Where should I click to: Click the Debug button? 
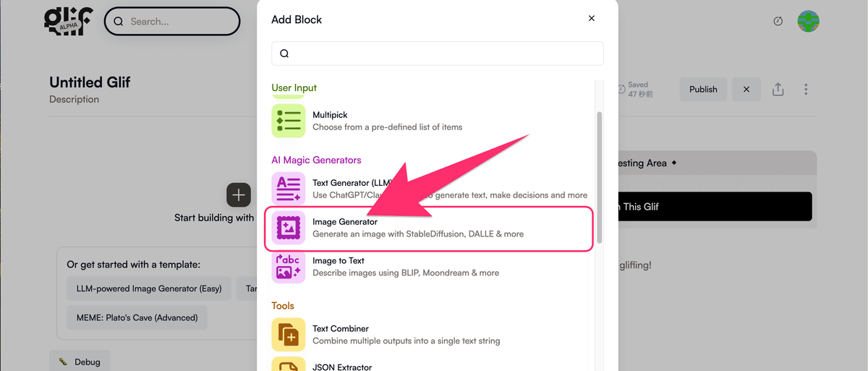[x=80, y=362]
